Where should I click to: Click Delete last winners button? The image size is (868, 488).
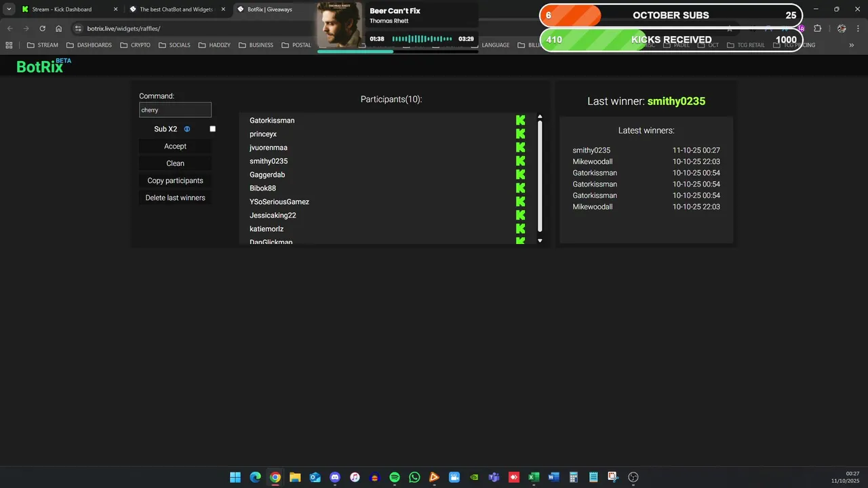point(175,198)
